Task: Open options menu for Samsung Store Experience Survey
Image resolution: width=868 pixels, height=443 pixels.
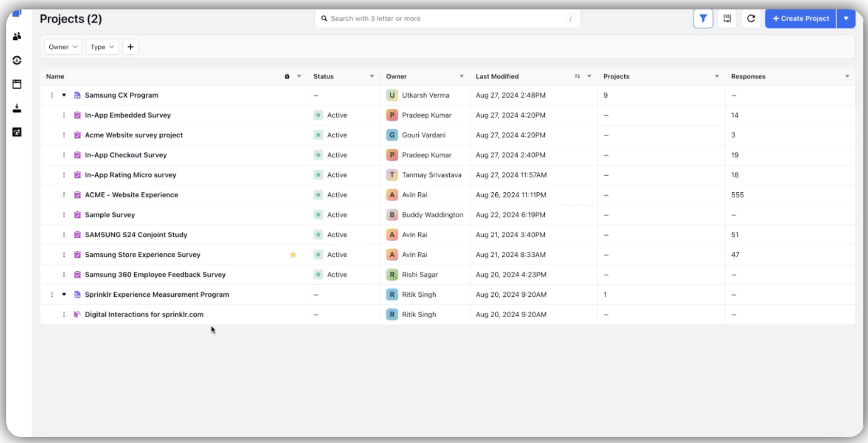Action: tap(64, 255)
